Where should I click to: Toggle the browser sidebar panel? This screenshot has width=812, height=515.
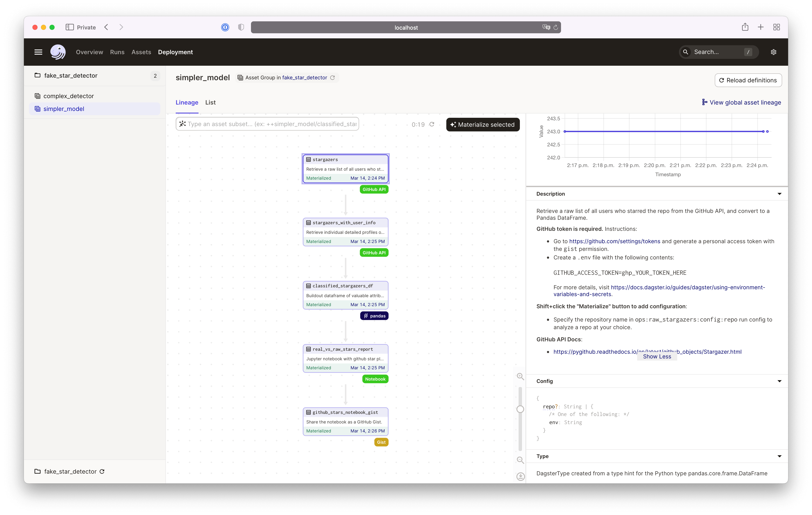pos(70,27)
